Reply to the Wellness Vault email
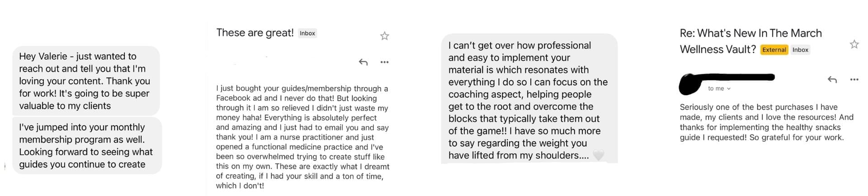The image size is (868, 196). pos(832,80)
